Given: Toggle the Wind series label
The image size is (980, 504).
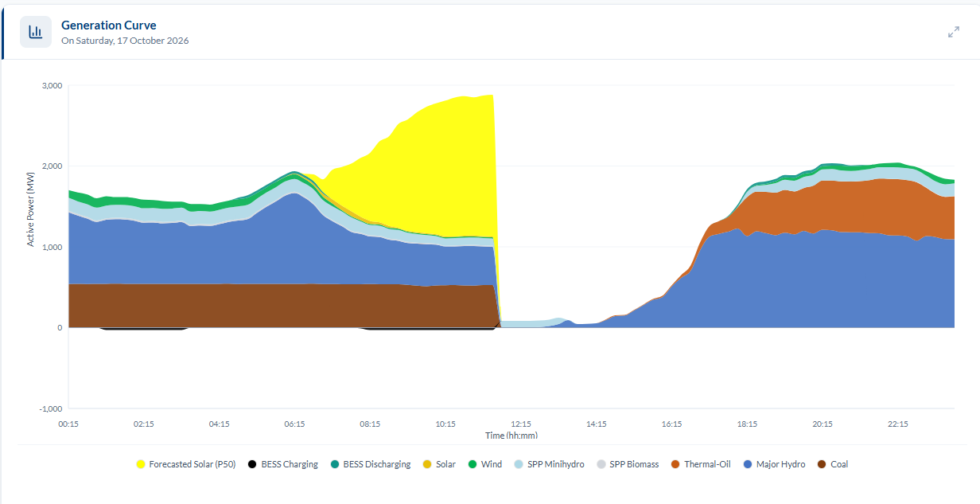Looking at the screenshot, I should tap(492, 464).
